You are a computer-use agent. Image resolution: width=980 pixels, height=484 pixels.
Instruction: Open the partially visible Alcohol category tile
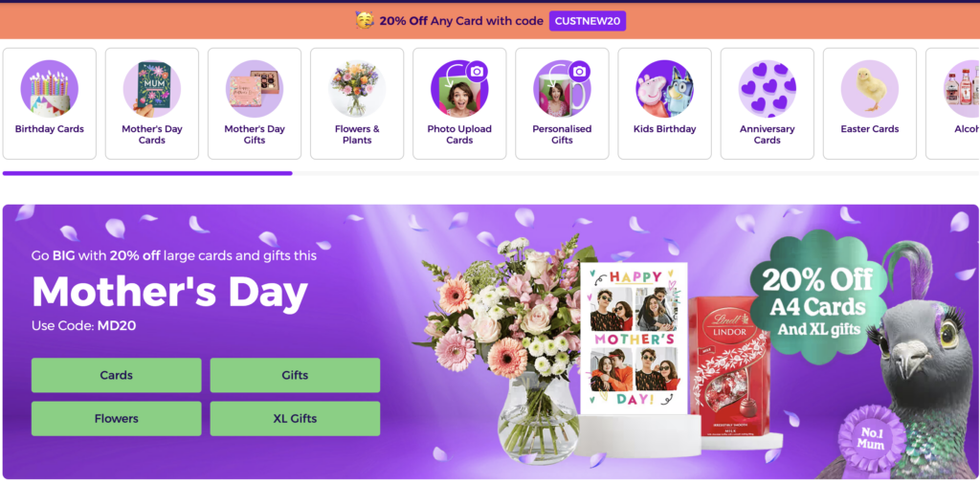tap(952, 103)
